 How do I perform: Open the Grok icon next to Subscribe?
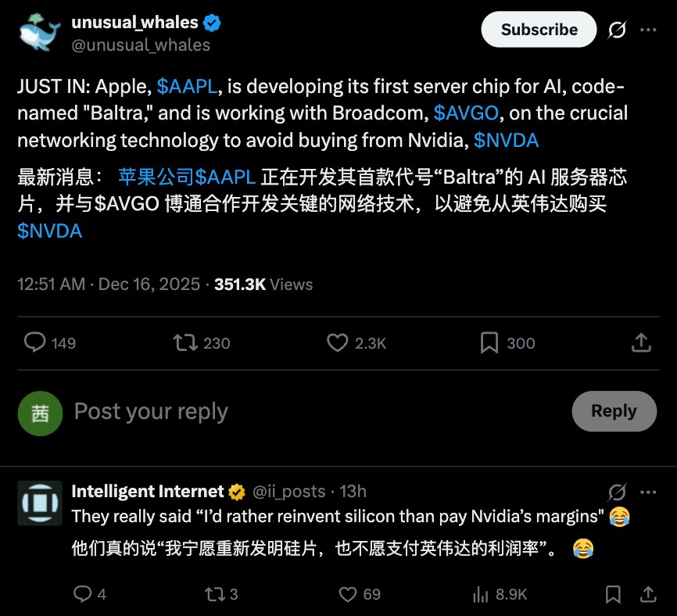click(x=617, y=30)
